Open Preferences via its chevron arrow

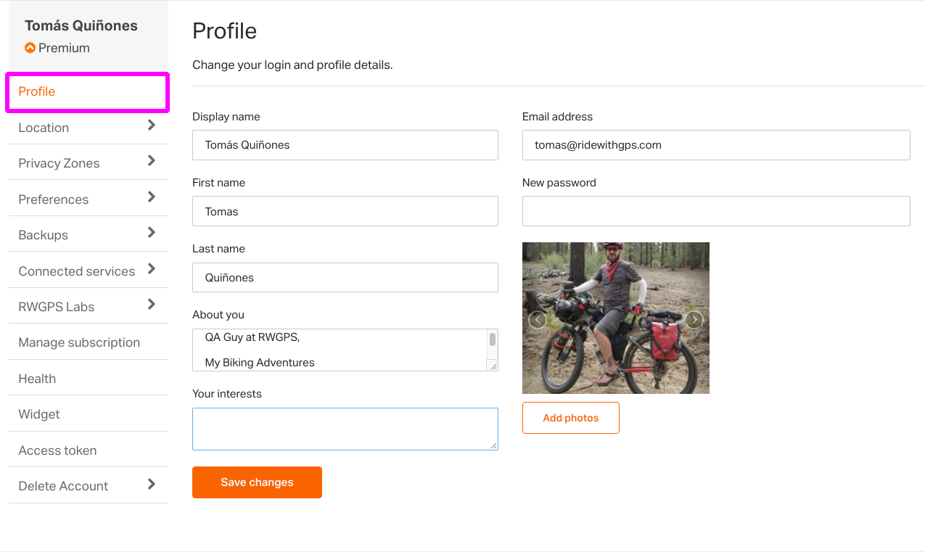coord(152,197)
